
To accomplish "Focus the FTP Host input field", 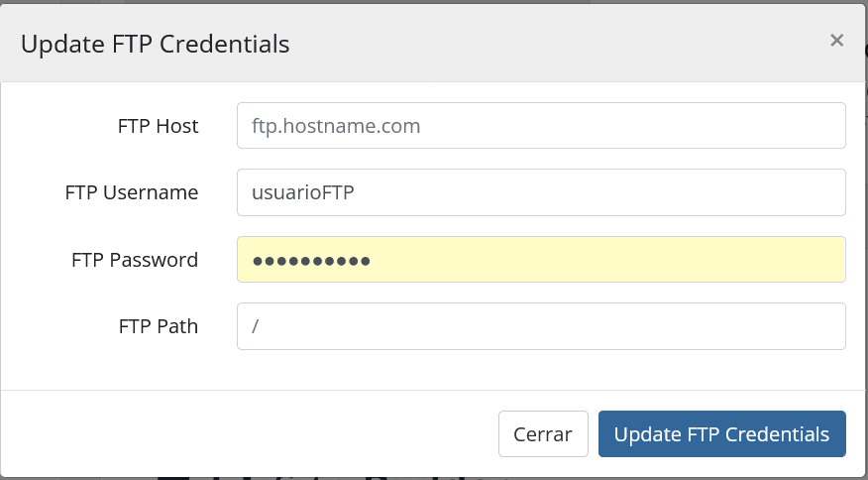I will click(x=540, y=126).
